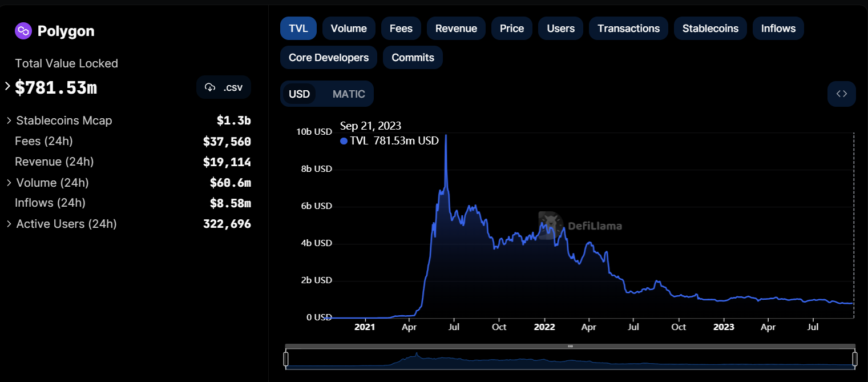
Task: Open the embed chart code icon
Action: click(841, 94)
